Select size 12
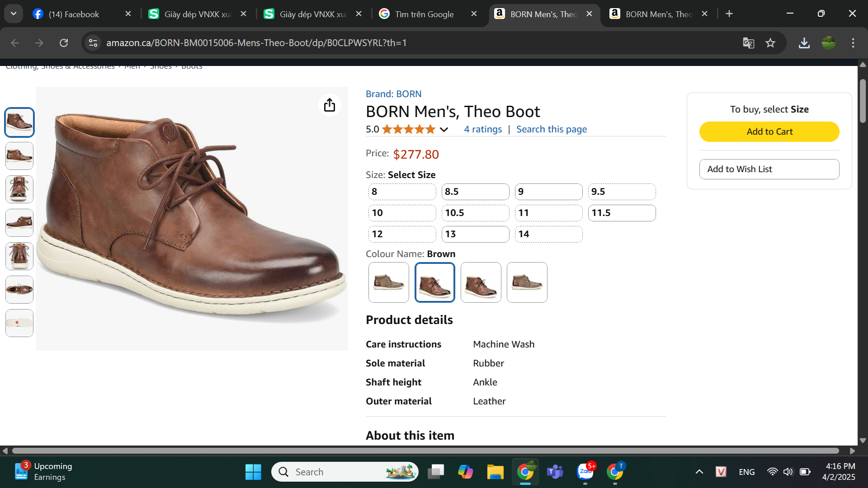 402,234
